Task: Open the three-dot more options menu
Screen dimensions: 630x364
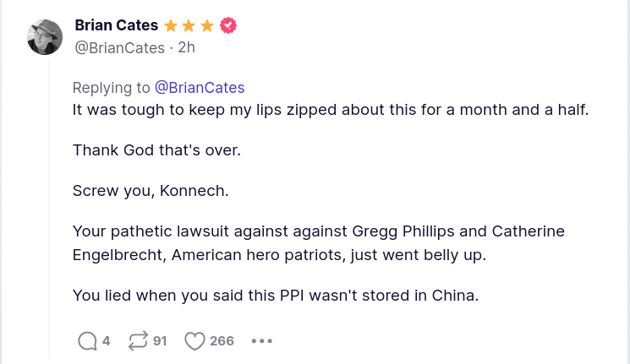Action: 262,341
